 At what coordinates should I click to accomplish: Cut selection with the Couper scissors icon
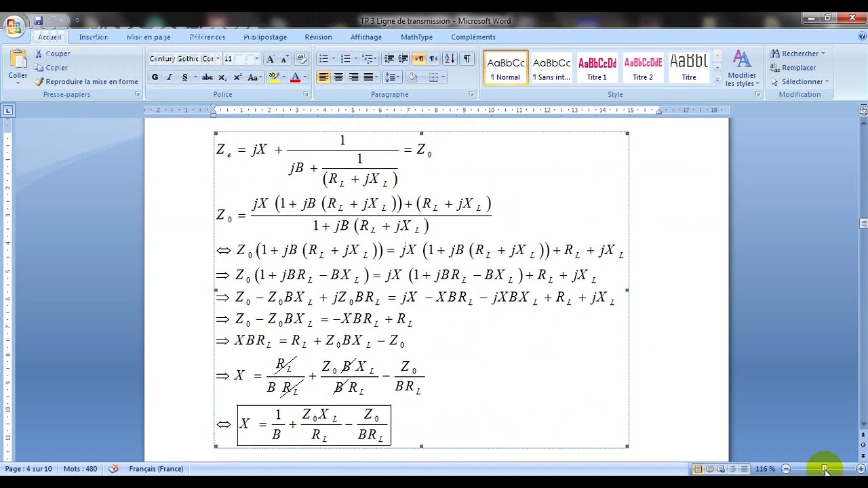[x=39, y=54]
